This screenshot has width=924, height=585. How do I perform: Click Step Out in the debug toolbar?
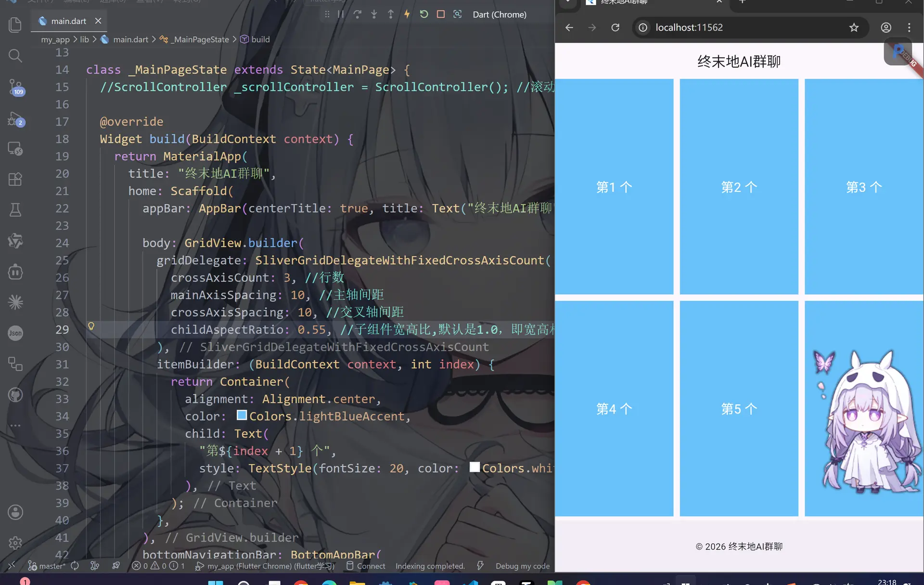click(390, 14)
